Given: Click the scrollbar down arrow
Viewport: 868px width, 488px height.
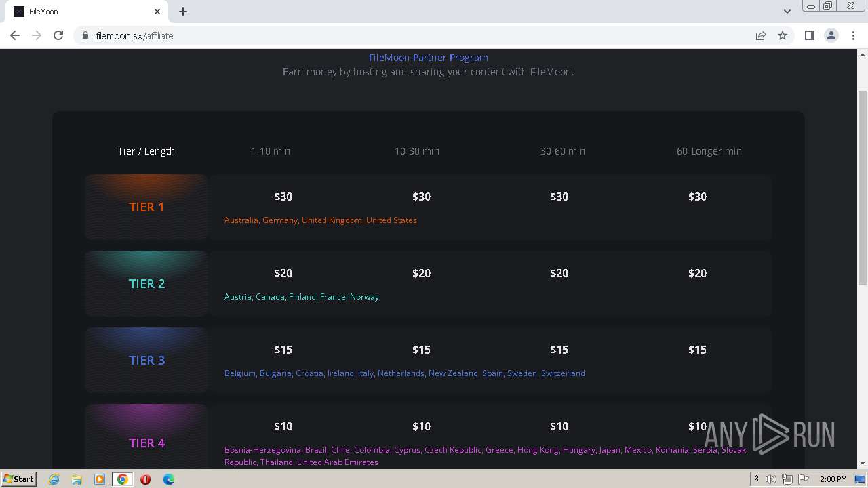Looking at the screenshot, I should click(863, 463).
